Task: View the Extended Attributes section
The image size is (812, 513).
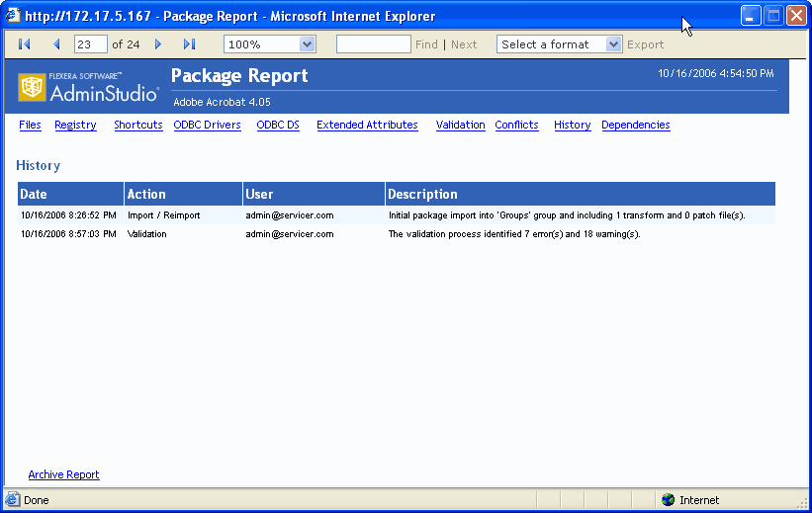Action: (x=367, y=126)
